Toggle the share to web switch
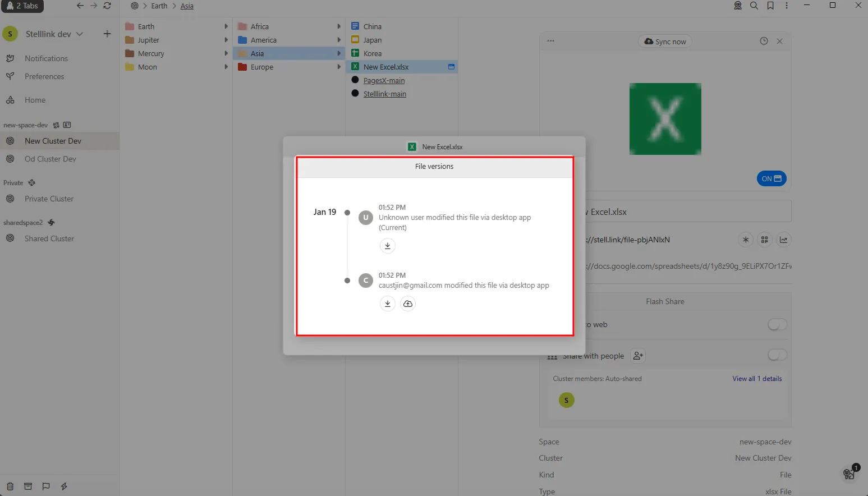Viewport: 868px width, 496px height. pyautogui.click(x=777, y=324)
